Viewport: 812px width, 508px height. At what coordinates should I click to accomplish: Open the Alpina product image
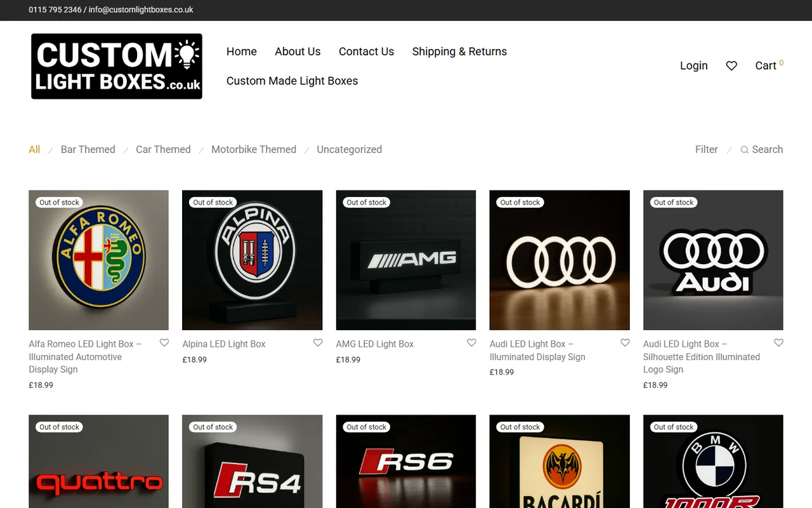coord(252,260)
